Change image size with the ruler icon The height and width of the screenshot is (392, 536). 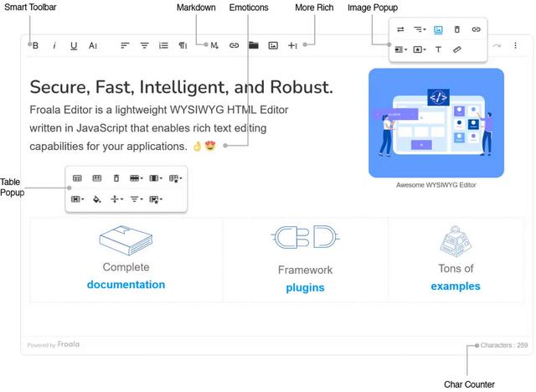(457, 50)
